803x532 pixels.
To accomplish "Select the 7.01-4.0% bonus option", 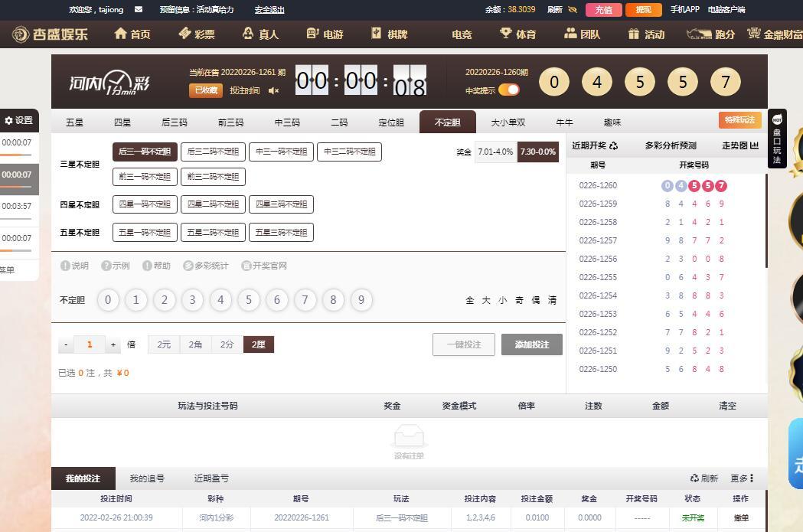I will pos(496,152).
